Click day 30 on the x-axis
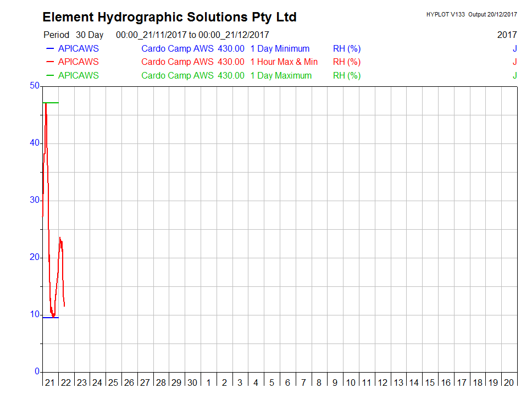 pyautogui.click(x=192, y=383)
